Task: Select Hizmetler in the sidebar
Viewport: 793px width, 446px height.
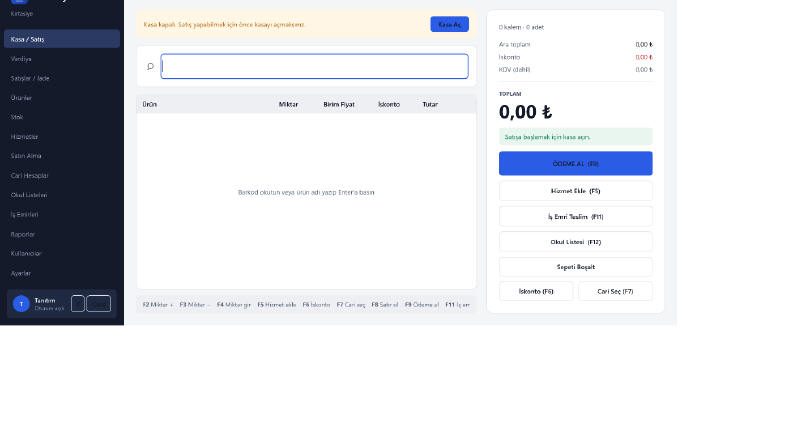Action: (62, 137)
